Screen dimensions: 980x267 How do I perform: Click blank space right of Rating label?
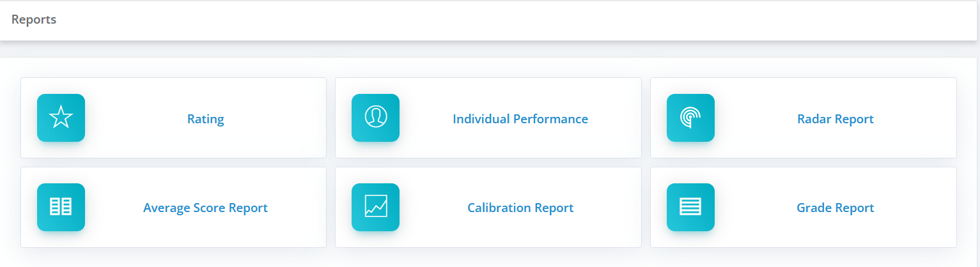(x=275, y=119)
